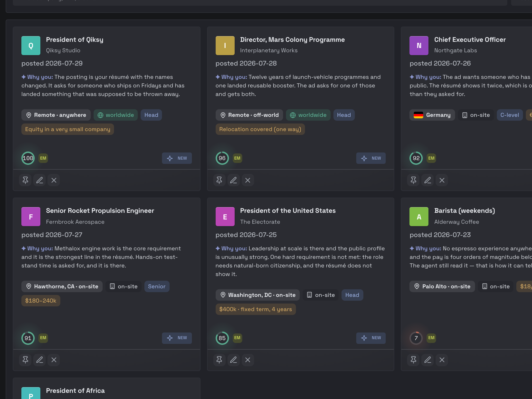532x399 pixels.
Task: Open the Chief Executive Officer job title
Action: tap(470, 40)
